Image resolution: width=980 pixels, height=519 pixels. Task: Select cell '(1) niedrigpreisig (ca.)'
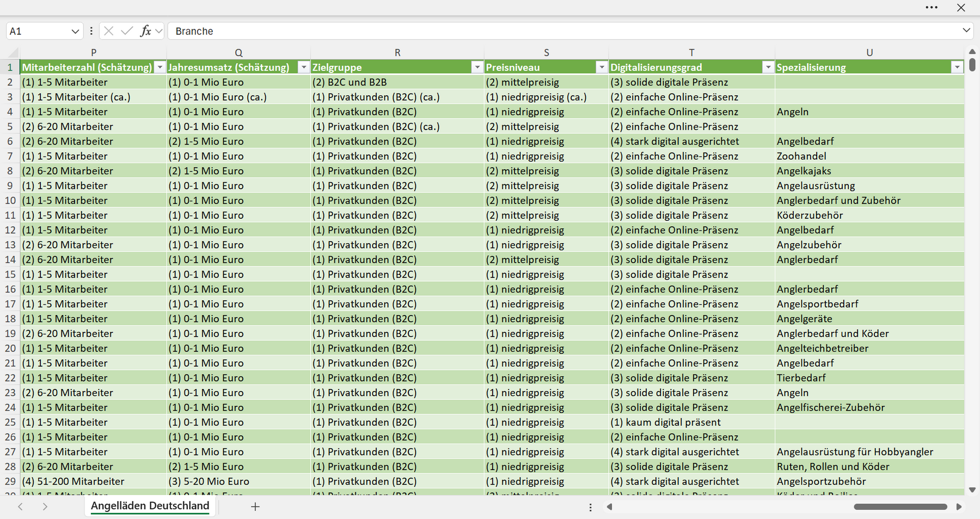click(547, 97)
